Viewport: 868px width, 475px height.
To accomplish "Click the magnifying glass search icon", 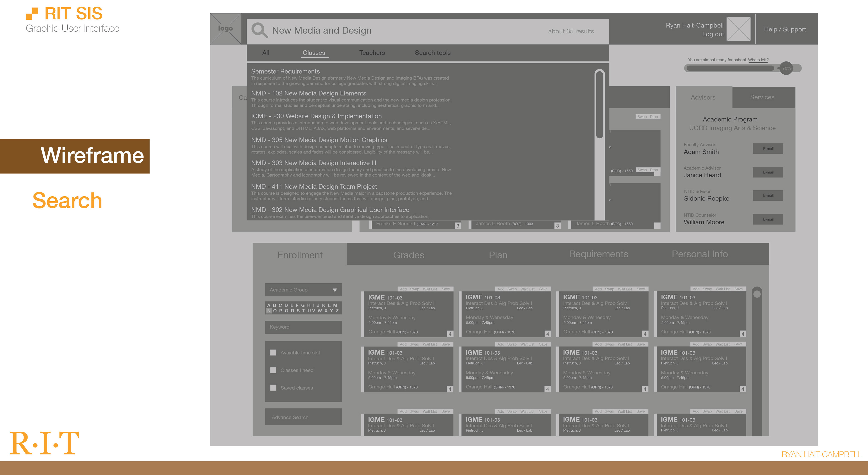I will tap(259, 30).
